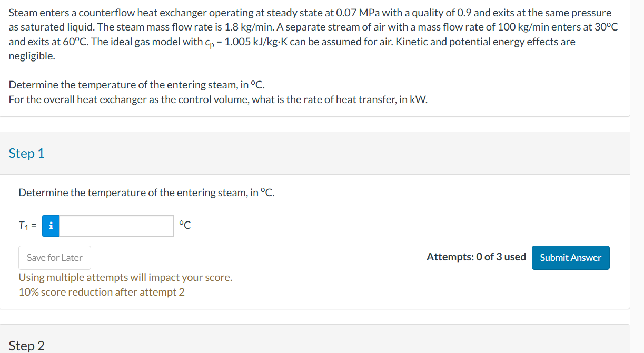The width and height of the screenshot is (644, 353).
Task: Click the T1 equals label
Action: click(x=26, y=225)
